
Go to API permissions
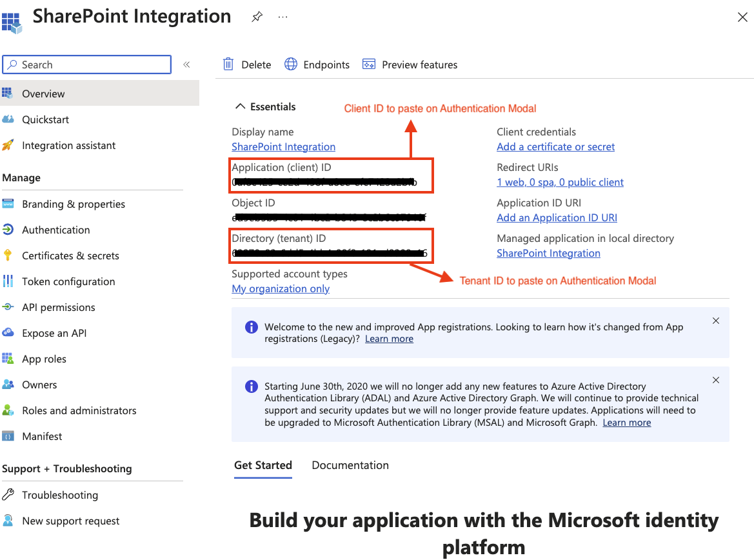pyautogui.click(x=59, y=308)
